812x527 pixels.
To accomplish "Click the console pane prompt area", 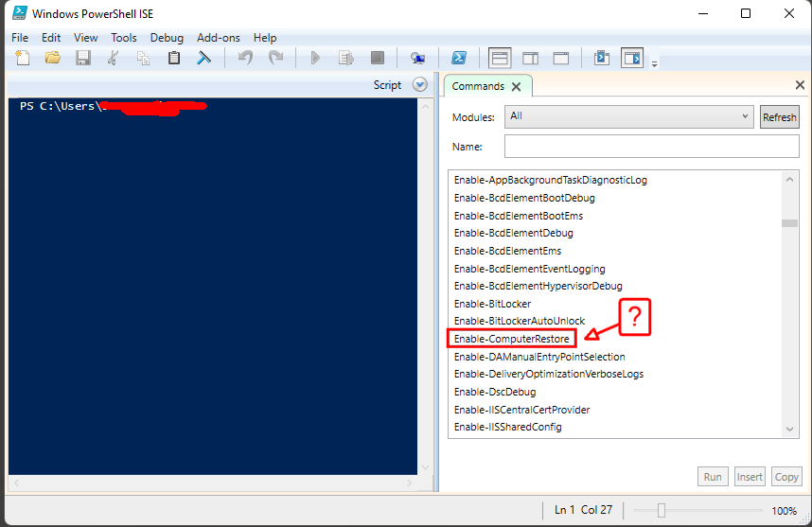I will [212, 287].
